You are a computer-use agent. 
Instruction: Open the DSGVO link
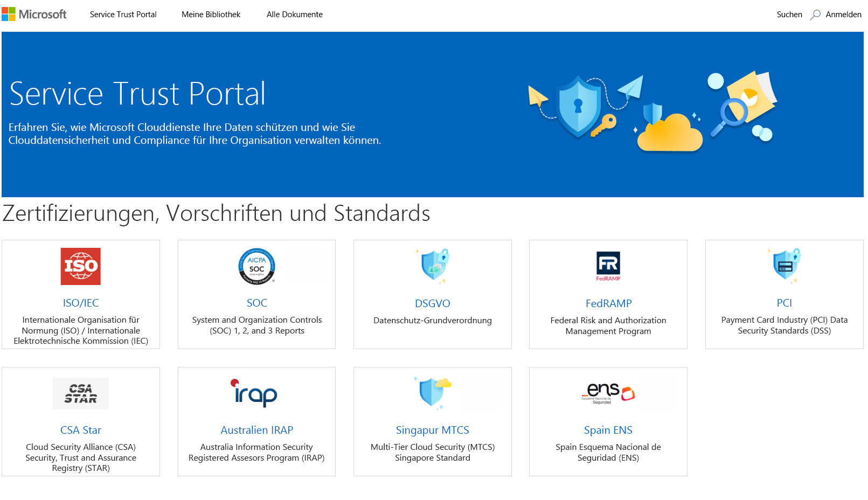[433, 303]
